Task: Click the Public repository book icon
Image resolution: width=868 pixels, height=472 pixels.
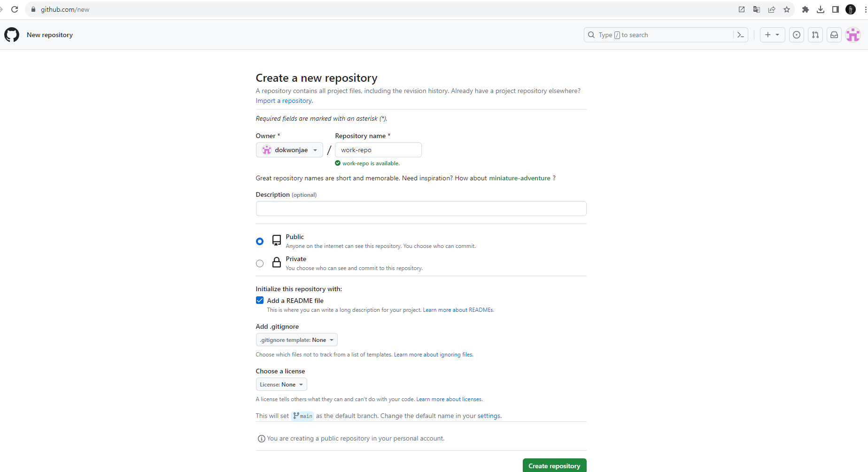Action: pyautogui.click(x=277, y=240)
